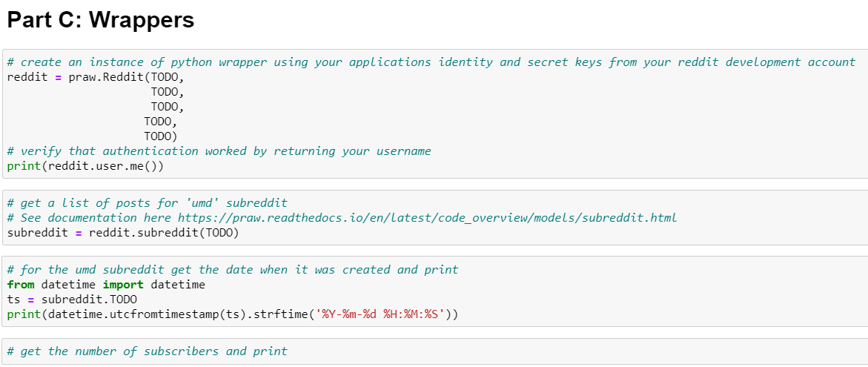Click the 'verify that authentication worked' comment
The image size is (868, 367).
click(x=219, y=151)
